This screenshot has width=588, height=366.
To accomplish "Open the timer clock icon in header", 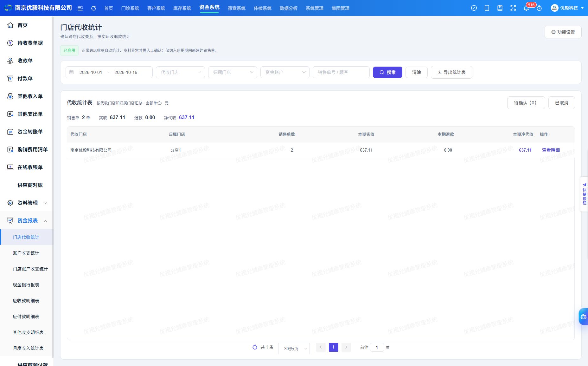I will click(539, 8).
